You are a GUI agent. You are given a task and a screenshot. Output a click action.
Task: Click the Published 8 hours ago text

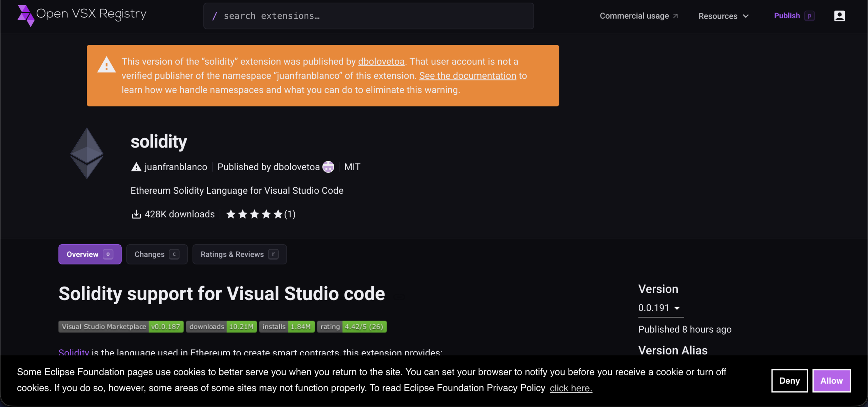[x=685, y=329]
